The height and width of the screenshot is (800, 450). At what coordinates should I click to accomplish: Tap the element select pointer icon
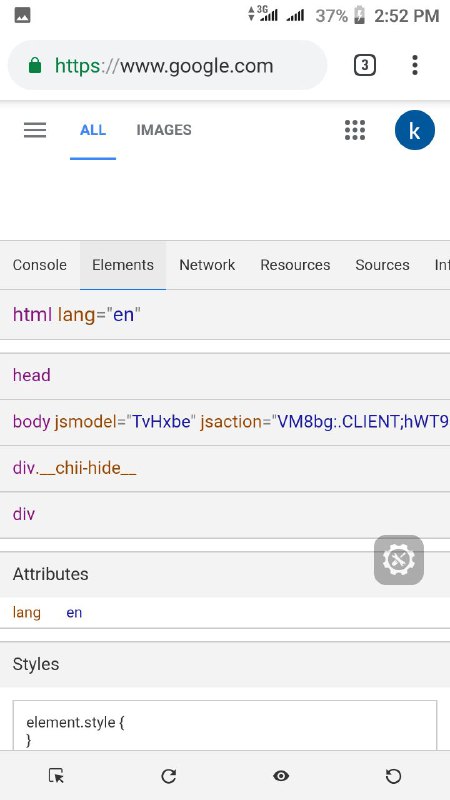(x=56, y=776)
